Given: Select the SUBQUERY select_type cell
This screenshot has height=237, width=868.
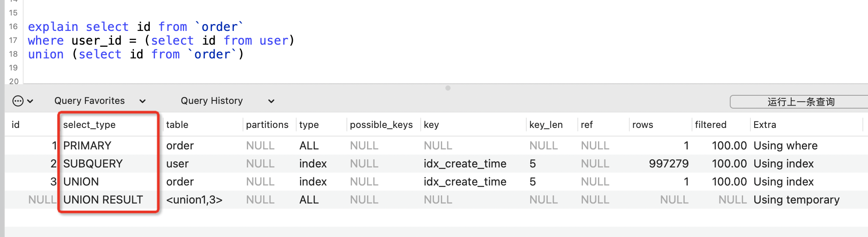Looking at the screenshot, I should pyautogui.click(x=93, y=164).
